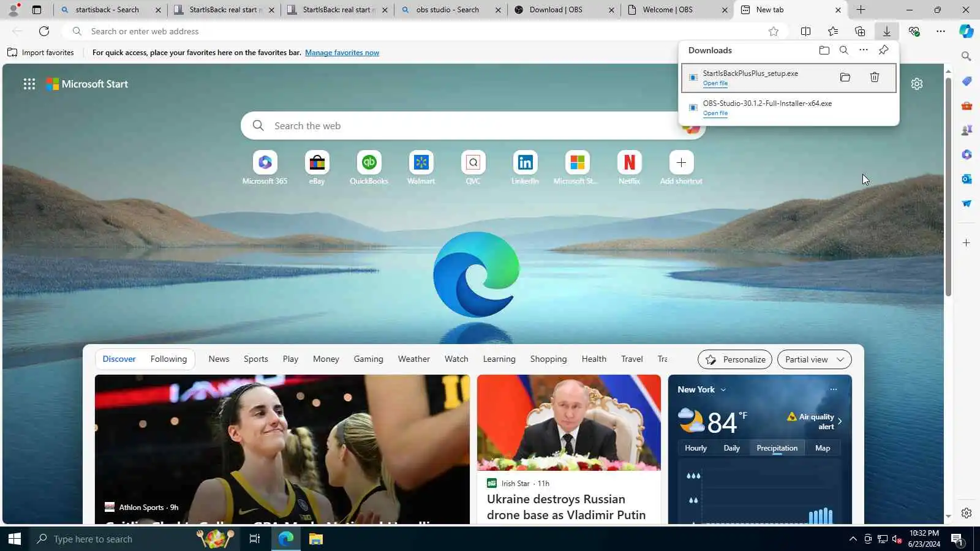
Task: Open Walmart shortcut tile
Action: (x=421, y=168)
